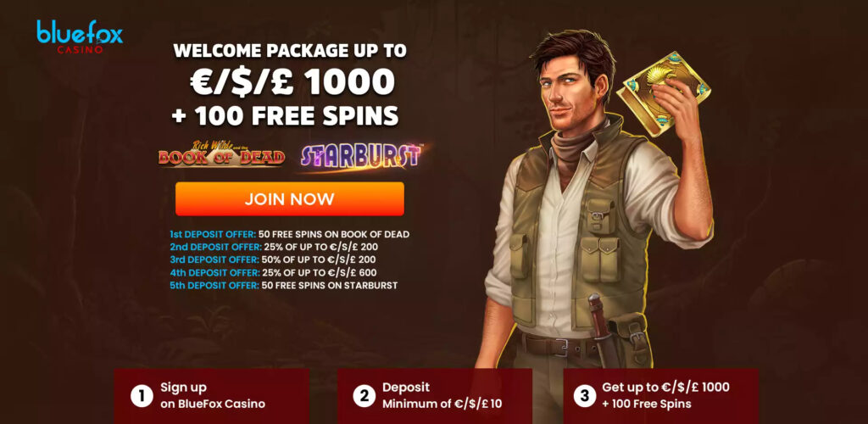Select the Get up to 1000 box
Image resolution: width=868 pixels, height=424 pixels.
(x=661, y=396)
